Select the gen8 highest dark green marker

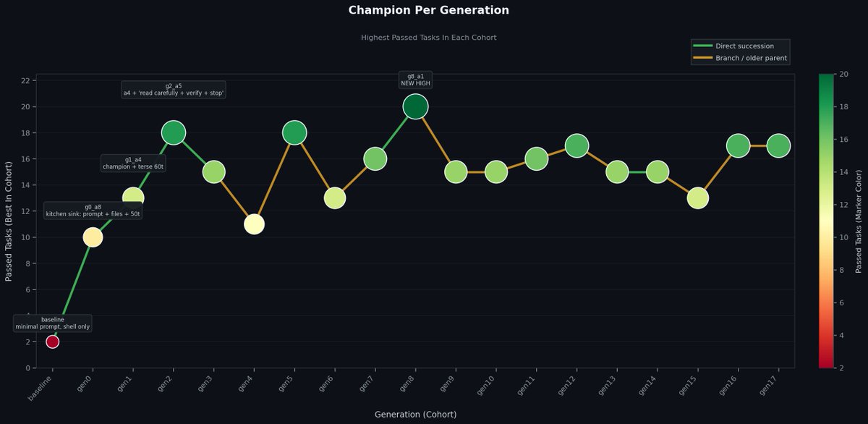point(415,106)
